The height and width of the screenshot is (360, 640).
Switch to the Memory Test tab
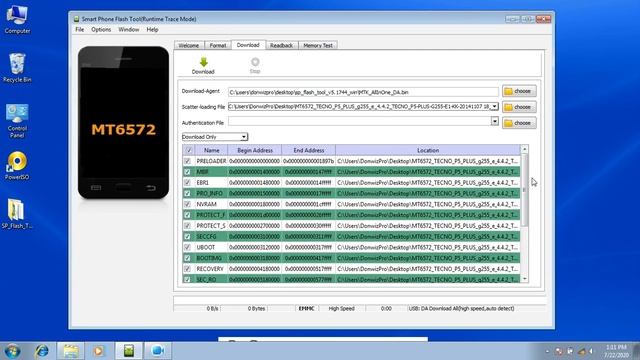click(x=318, y=45)
